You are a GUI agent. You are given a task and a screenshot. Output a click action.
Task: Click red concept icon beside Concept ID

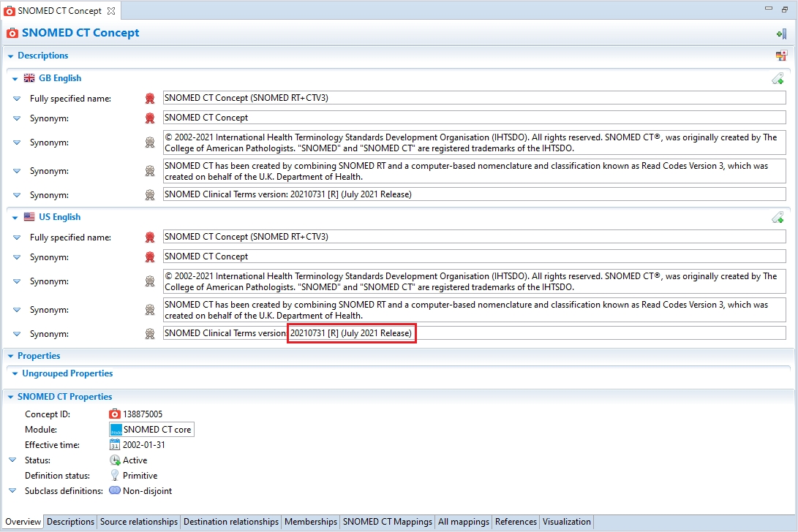[x=115, y=414]
